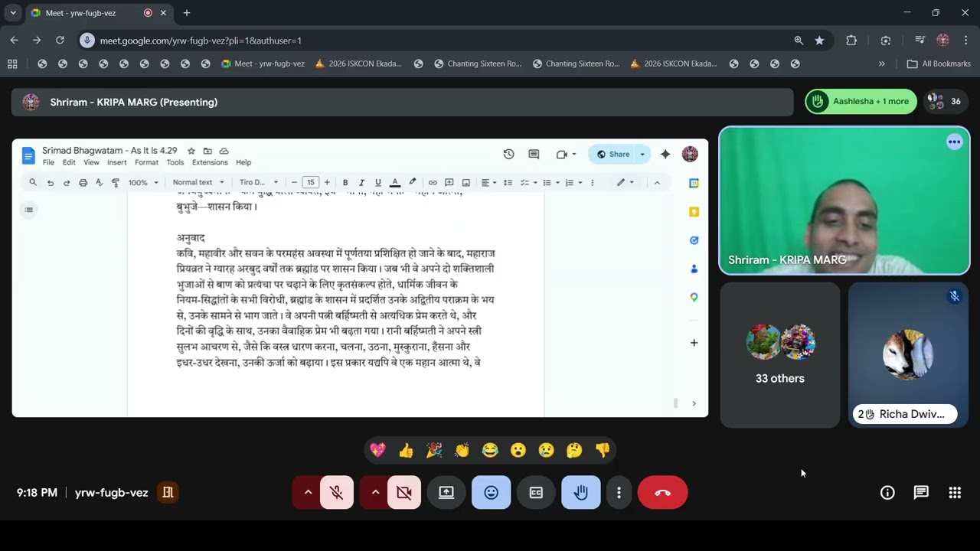Open version history clock icon
Viewport: 980px width, 551px height.
508,155
